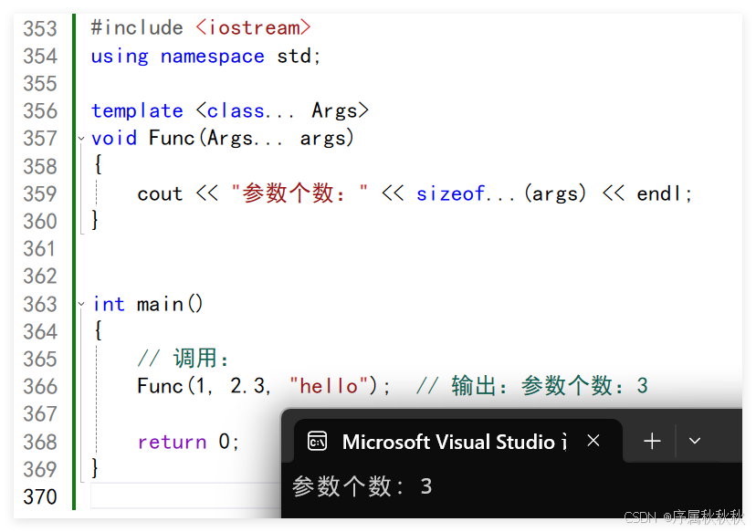Click the '// 调用:' comment
This screenshot has width=756, height=532.
point(183,359)
